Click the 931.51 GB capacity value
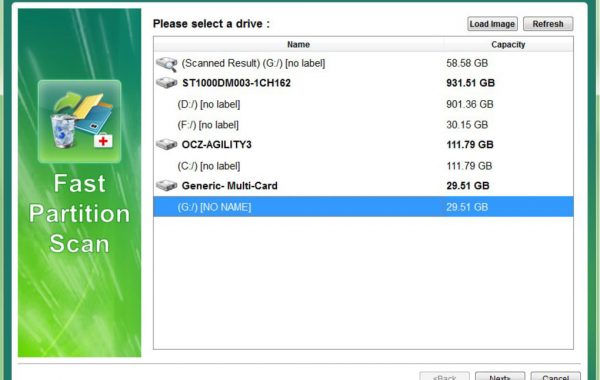 470,83
